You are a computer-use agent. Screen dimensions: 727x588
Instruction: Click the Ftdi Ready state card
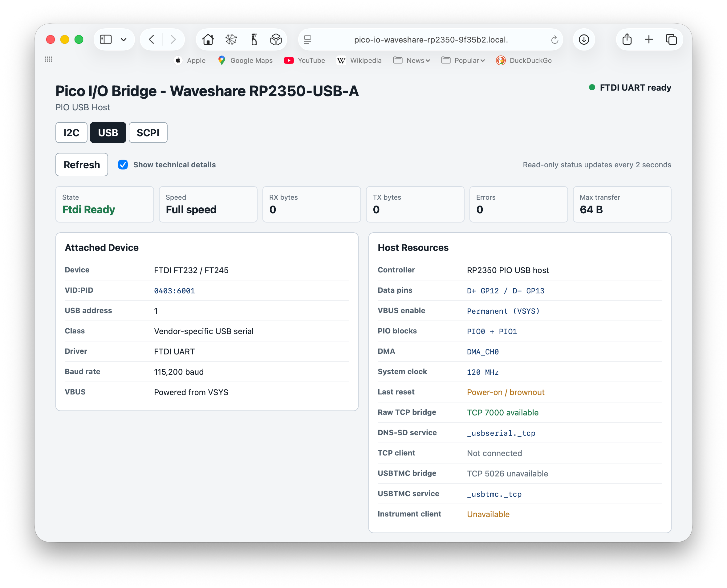click(x=105, y=204)
